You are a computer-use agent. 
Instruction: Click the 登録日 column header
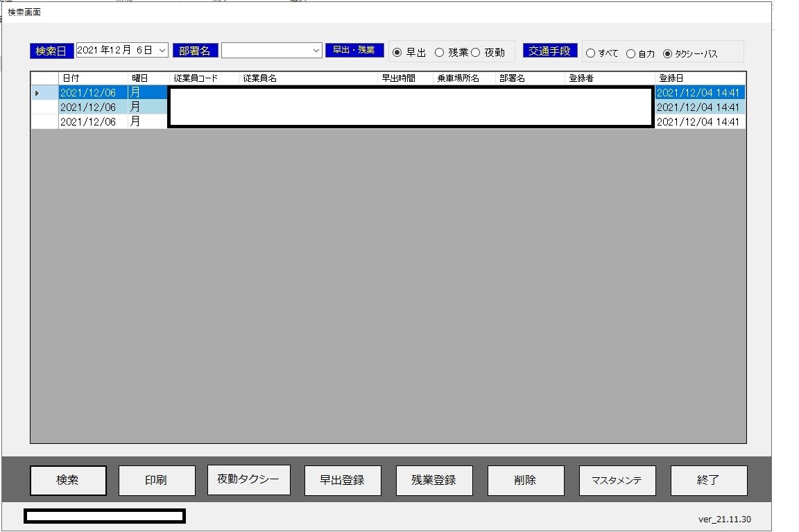(700, 78)
